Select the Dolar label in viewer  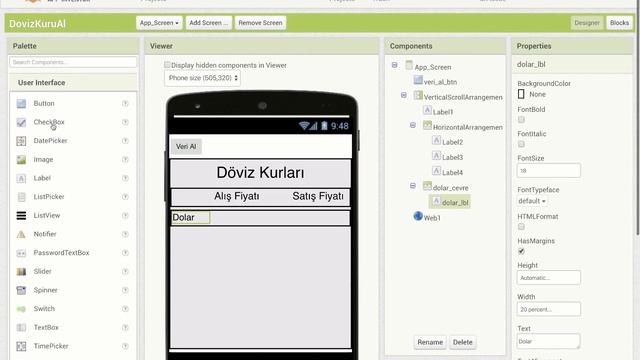click(191, 218)
